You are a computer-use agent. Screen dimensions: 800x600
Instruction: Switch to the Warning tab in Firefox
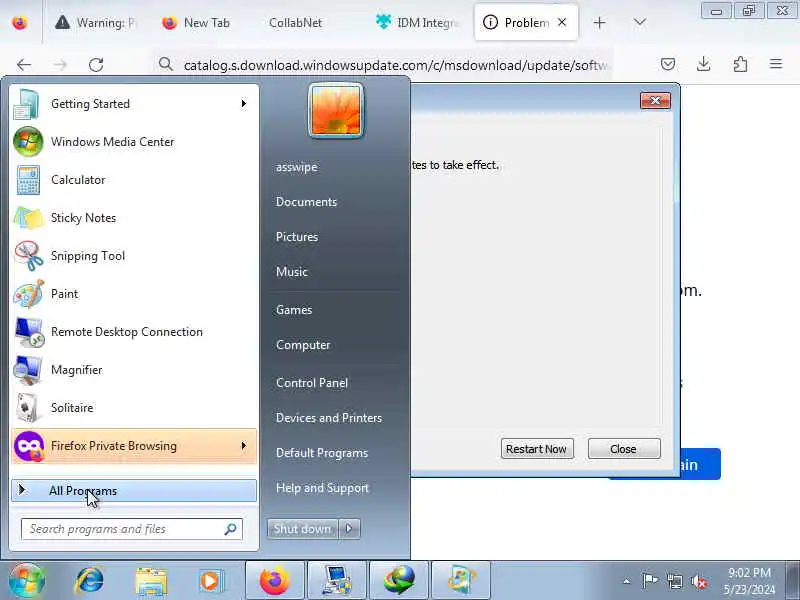click(96, 23)
